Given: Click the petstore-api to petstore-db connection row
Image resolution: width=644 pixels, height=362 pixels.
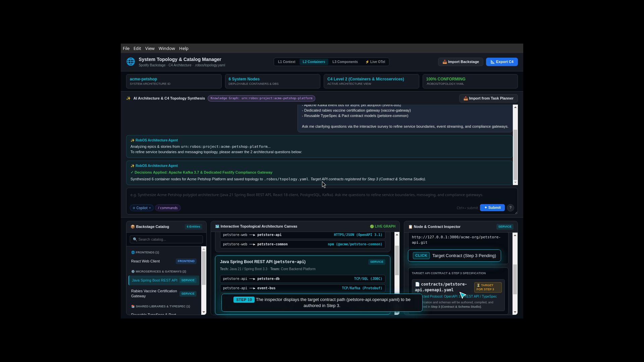Looking at the screenshot, I should tap(303, 279).
